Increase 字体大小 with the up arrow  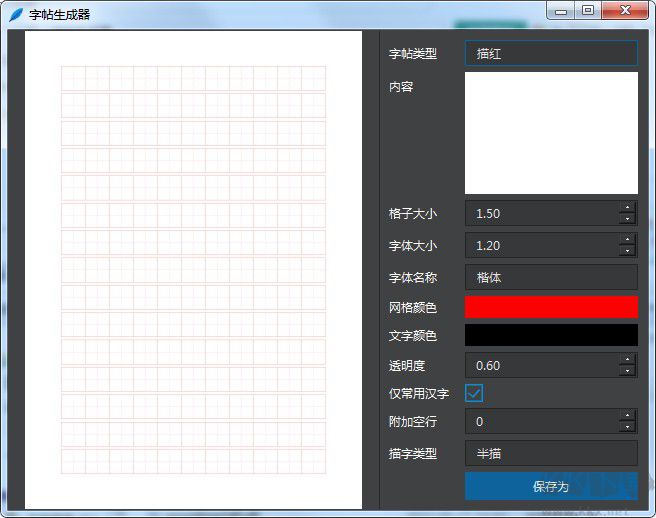tap(627, 239)
